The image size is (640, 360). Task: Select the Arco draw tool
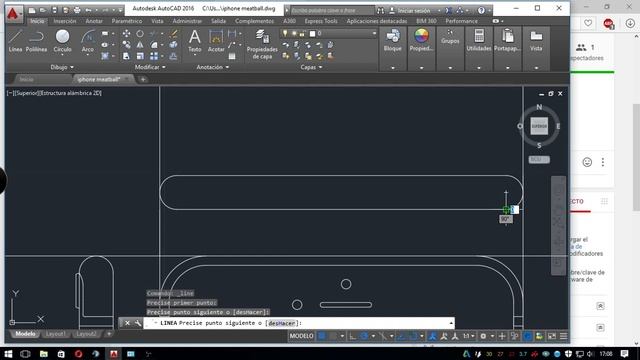[88, 41]
